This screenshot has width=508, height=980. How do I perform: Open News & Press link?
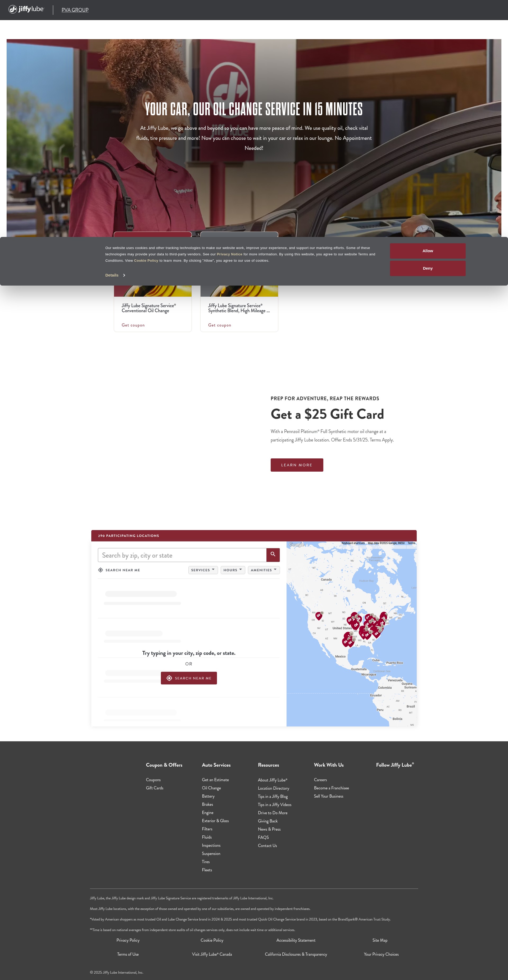coord(269,829)
